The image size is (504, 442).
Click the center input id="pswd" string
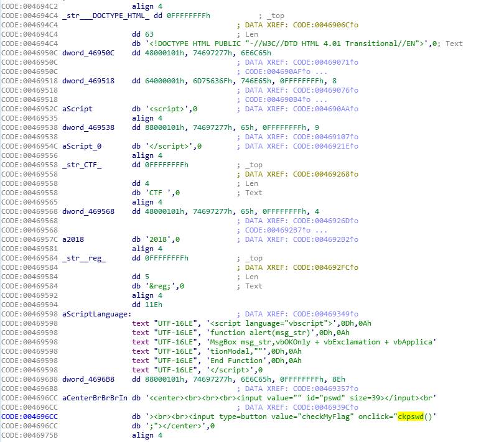point(291,398)
